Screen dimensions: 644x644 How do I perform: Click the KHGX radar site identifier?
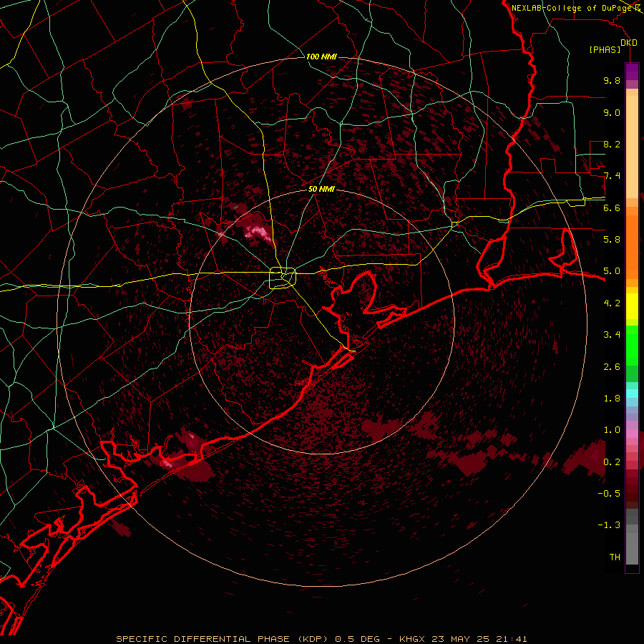(413, 639)
